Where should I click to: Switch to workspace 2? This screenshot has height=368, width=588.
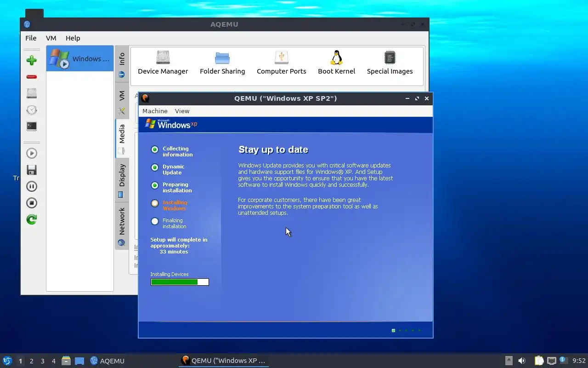tap(31, 361)
